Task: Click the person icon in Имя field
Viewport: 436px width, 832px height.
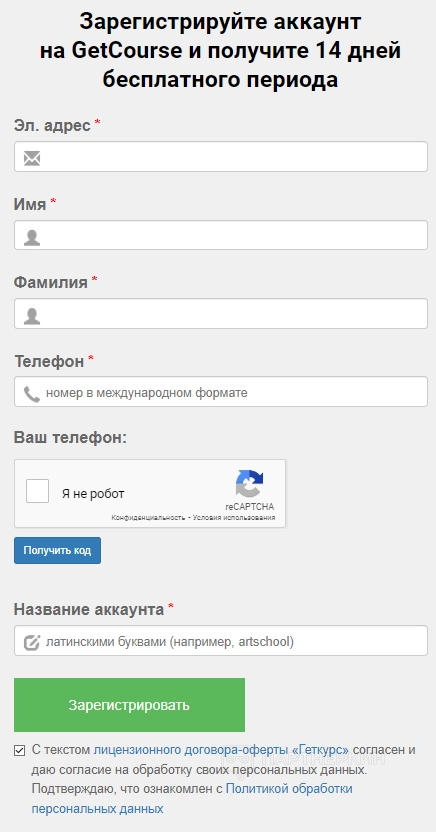Action: [32, 237]
